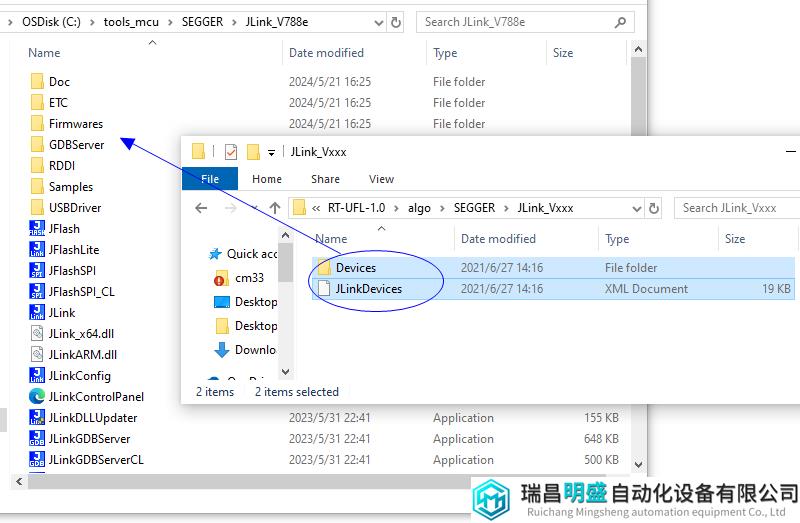Sort by Name column in JLink_V788e
The width and height of the screenshot is (800, 523).
[x=44, y=53]
